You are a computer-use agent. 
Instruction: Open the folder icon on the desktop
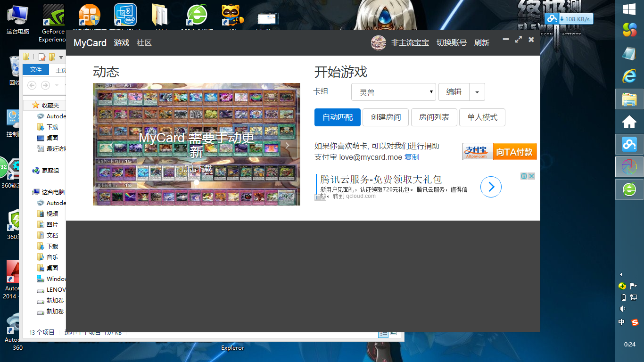pyautogui.click(x=160, y=16)
